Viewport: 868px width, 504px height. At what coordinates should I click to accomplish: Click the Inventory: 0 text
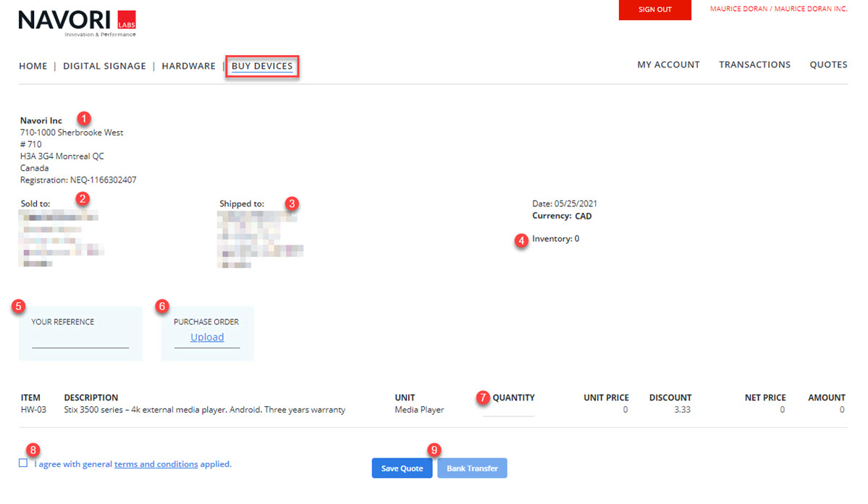point(556,239)
